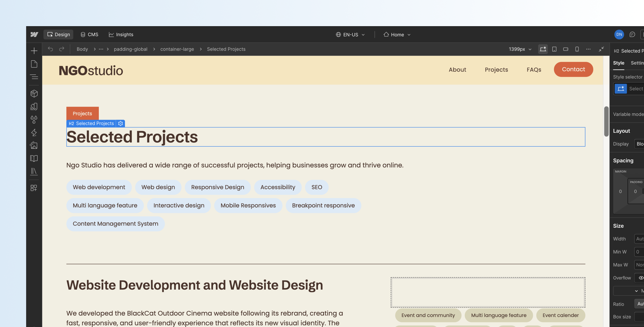Click the selector breakpoint icon in Style selector
Viewport: 644px width, 327px height.
621,88
